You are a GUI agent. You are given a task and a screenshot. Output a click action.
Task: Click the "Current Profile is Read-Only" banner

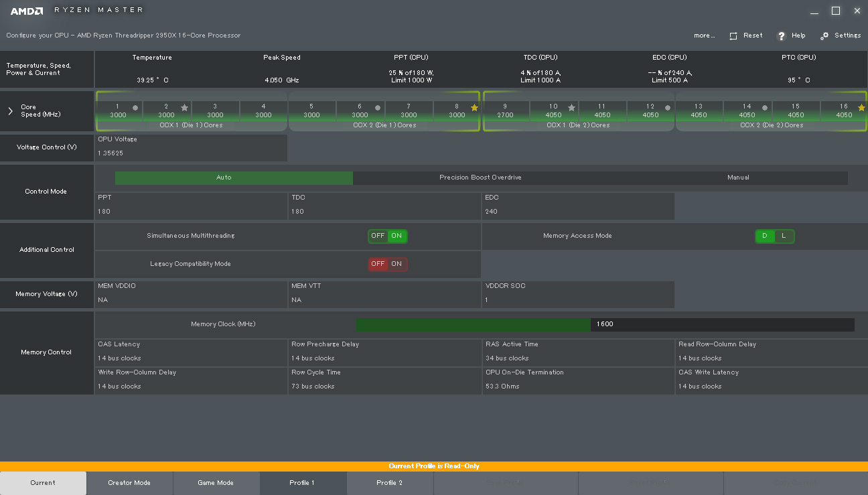pos(434,466)
